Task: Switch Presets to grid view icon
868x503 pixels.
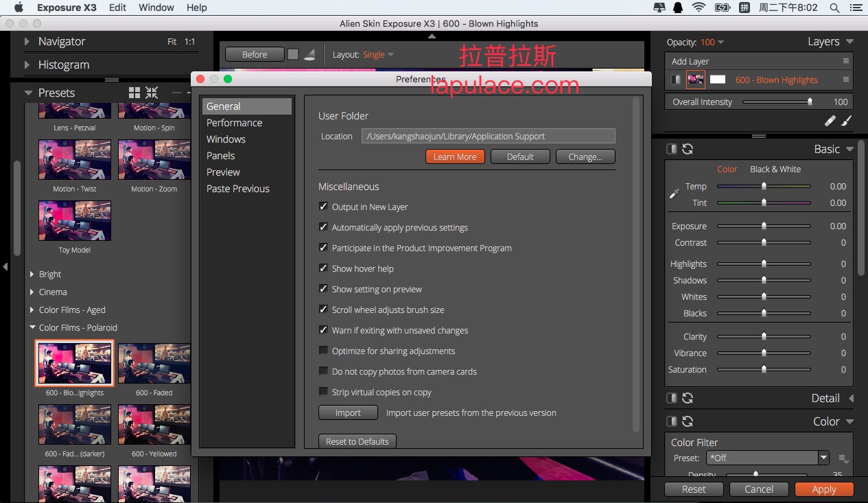Action: (x=134, y=93)
